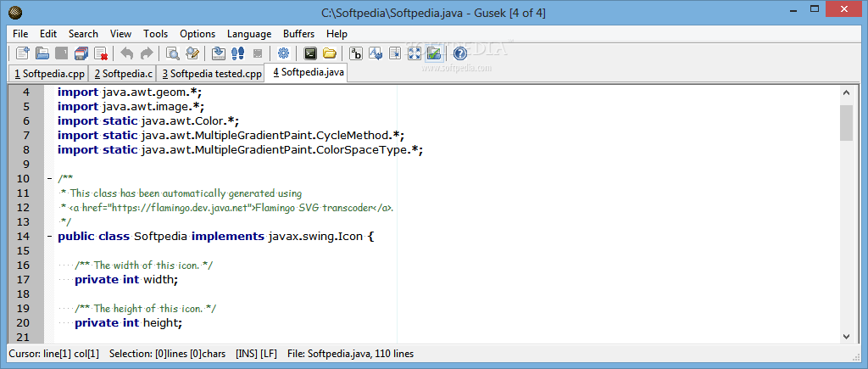
Task: Click 'Softpedia' class name on line 14
Action: [x=160, y=237]
